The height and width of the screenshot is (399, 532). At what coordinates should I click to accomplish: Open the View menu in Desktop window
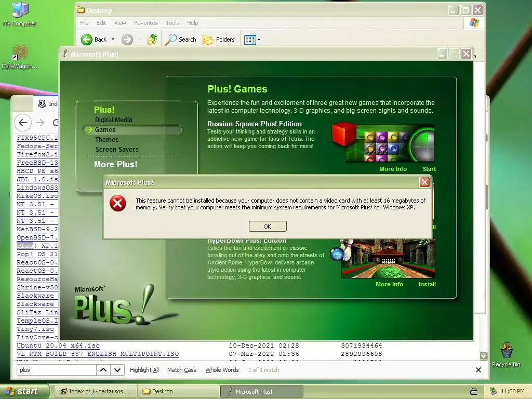pyautogui.click(x=120, y=23)
